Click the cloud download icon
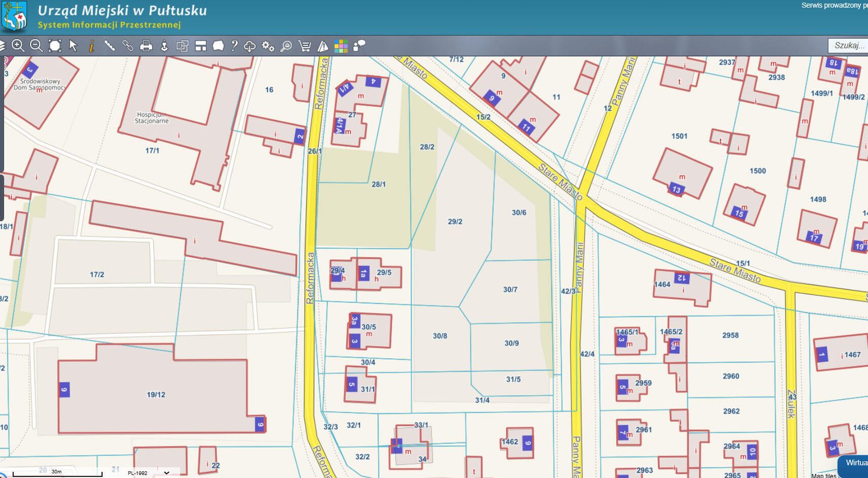 tap(250, 46)
